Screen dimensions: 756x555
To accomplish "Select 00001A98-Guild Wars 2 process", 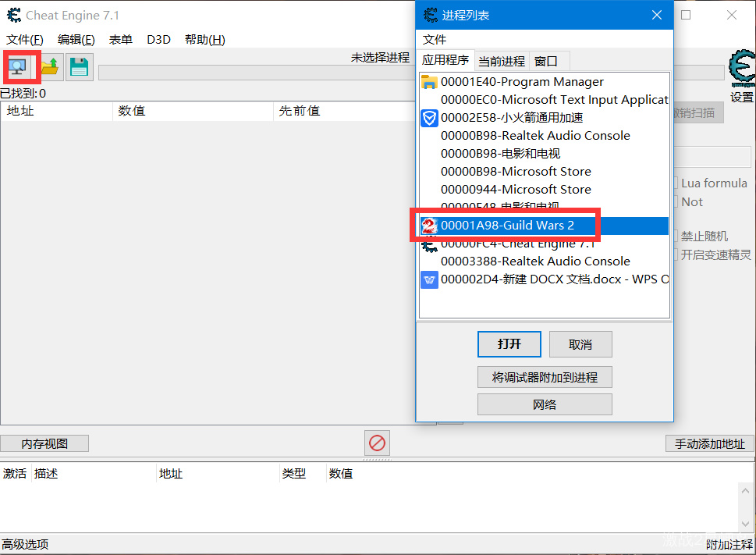I will (545, 226).
